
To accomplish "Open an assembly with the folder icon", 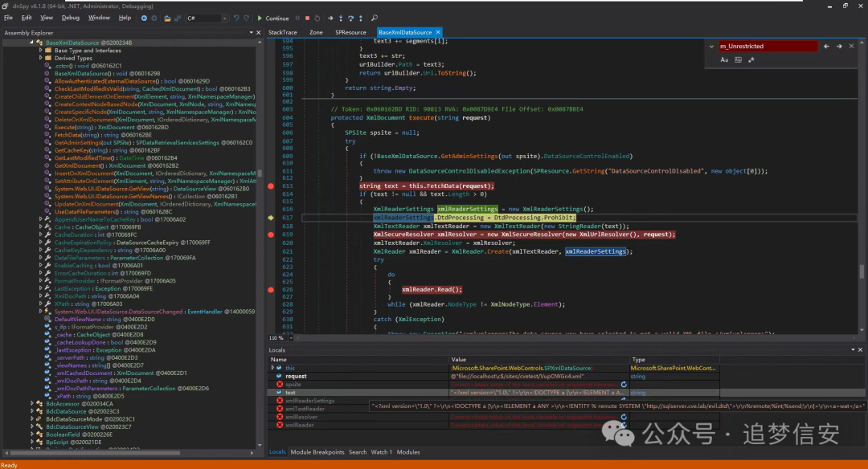I will pos(167,18).
